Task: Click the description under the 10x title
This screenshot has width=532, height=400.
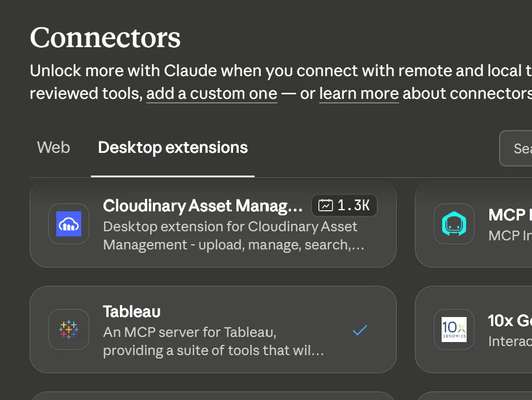Action: pos(510,341)
